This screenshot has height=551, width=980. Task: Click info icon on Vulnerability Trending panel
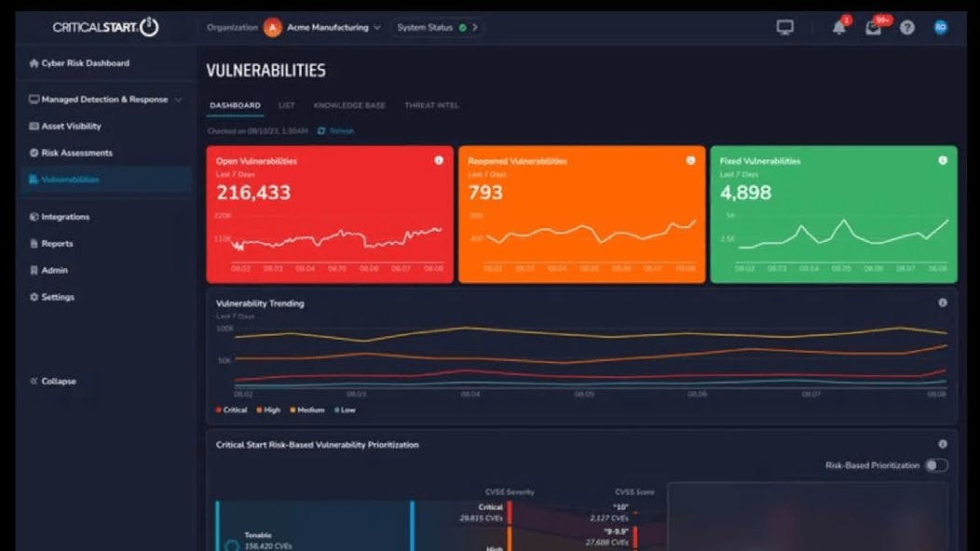click(943, 302)
